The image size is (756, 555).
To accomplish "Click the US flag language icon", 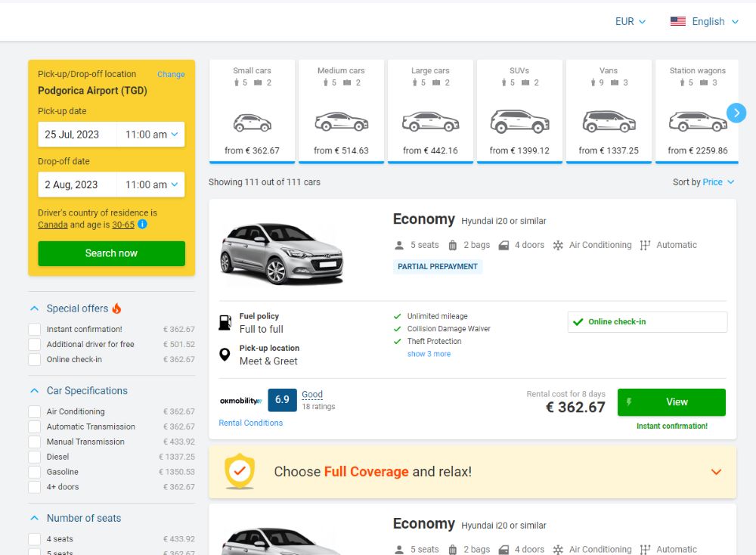I will [x=677, y=21].
